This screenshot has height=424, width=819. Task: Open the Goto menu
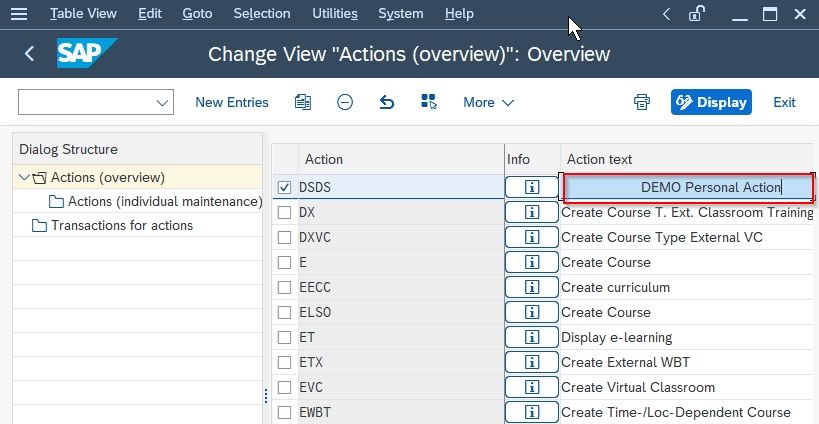tap(197, 14)
